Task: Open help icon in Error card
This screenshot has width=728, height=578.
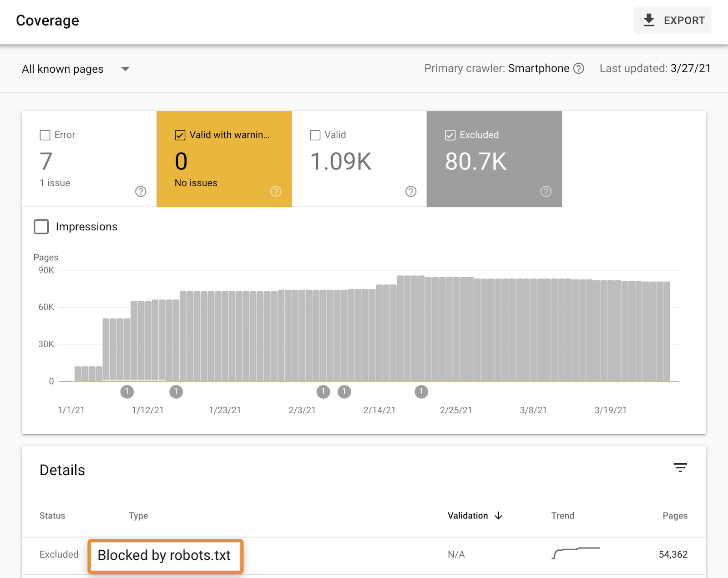Action: [x=141, y=192]
